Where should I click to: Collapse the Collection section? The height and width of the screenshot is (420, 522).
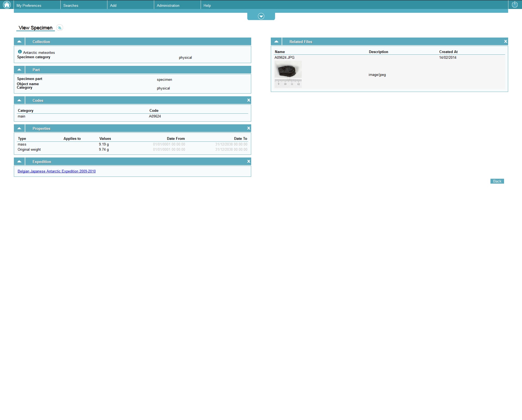19,42
